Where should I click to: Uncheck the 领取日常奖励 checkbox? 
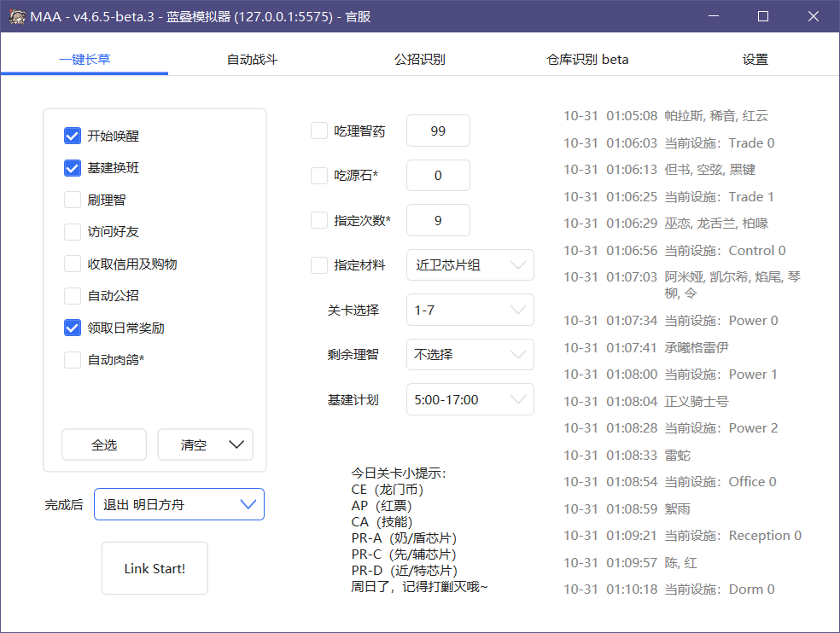[x=73, y=328]
